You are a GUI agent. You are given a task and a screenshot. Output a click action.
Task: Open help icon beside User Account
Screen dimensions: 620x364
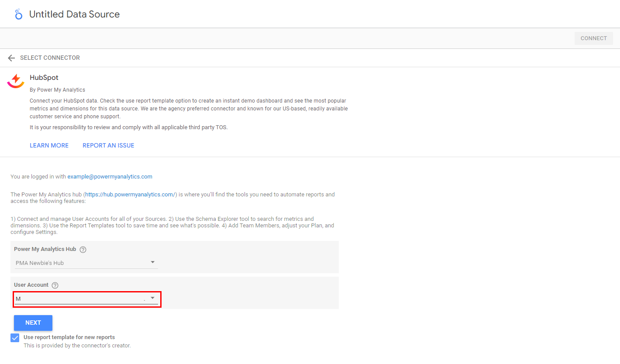[x=55, y=285]
